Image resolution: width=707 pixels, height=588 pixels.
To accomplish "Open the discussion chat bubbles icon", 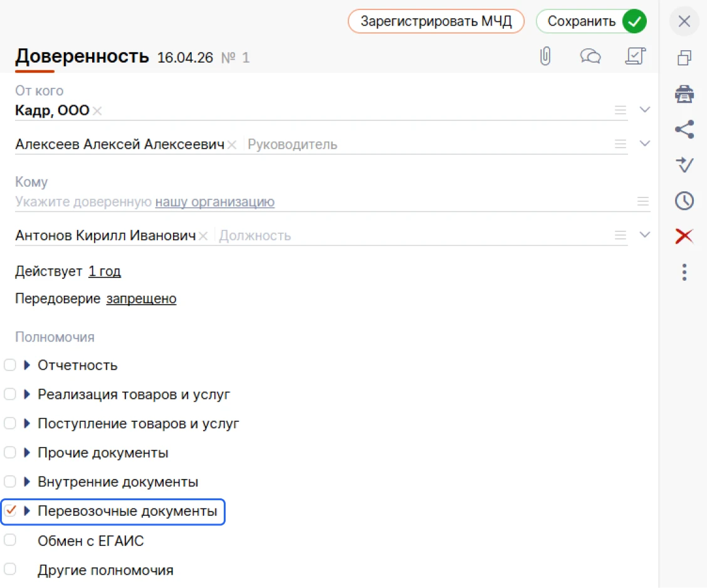I will click(x=590, y=56).
